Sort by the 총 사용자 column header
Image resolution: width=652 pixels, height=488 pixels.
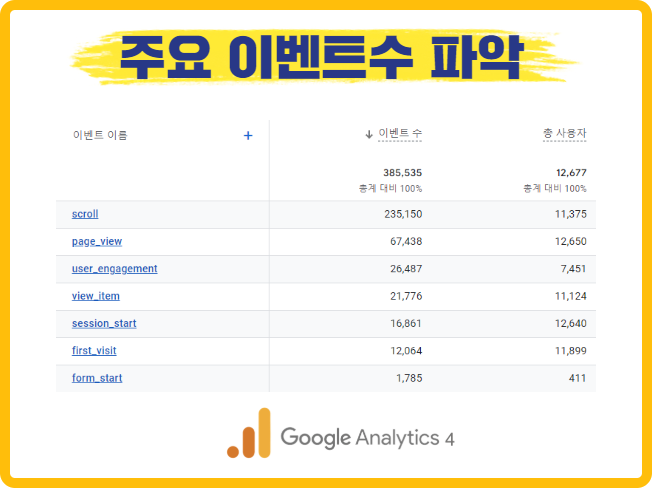[x=564, y=134]
